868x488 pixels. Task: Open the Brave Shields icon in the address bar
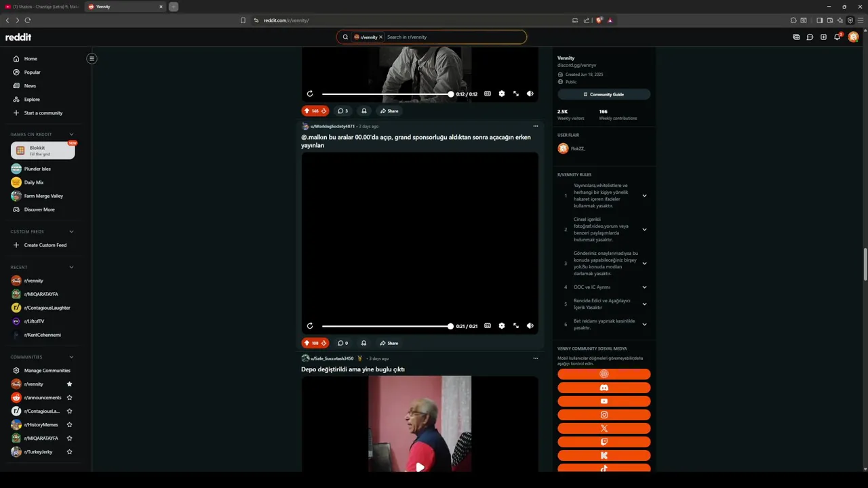(x=599, y=20)
